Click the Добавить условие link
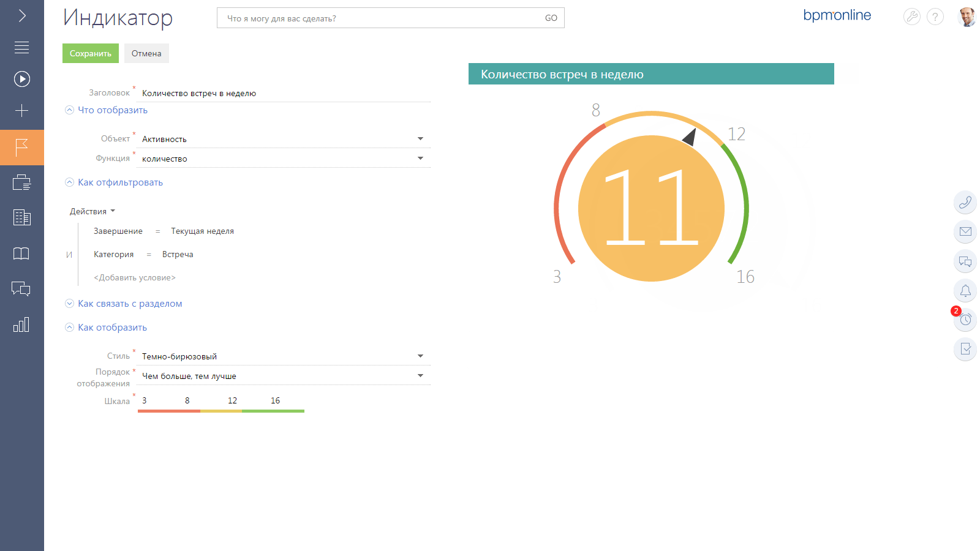Image resolution: width=980 pixels, height=551 pixels. pos(135,278)
